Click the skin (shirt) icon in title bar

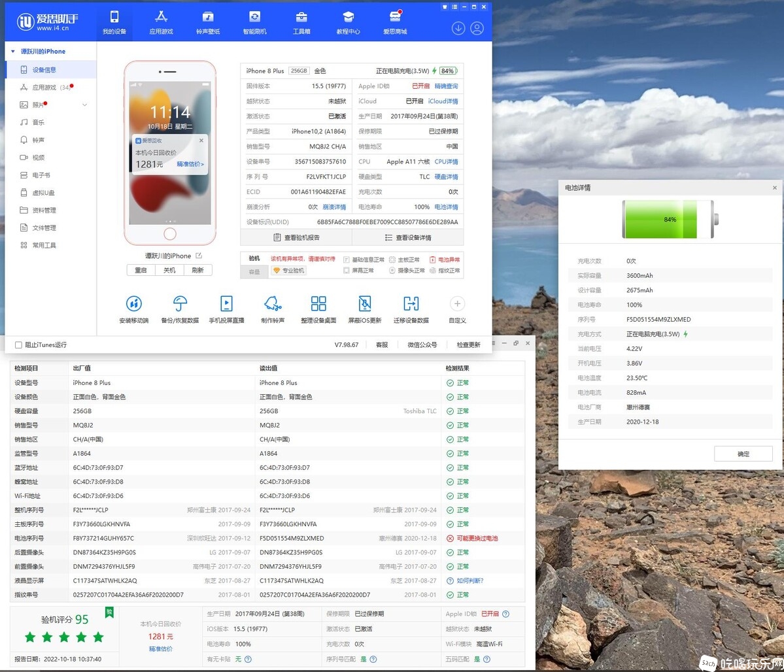point(445,7)
